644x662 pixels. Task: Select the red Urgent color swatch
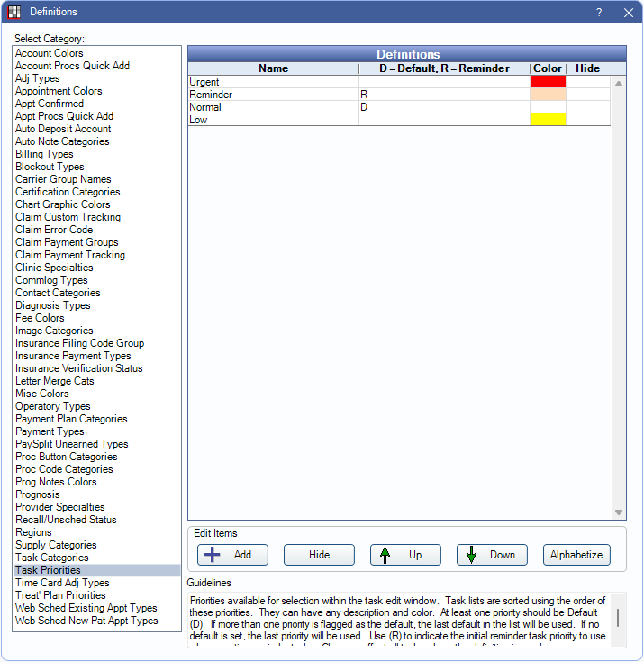click(548, 82)
